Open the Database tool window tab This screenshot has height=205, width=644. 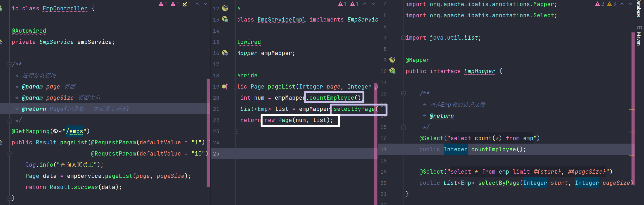(639, 9)
